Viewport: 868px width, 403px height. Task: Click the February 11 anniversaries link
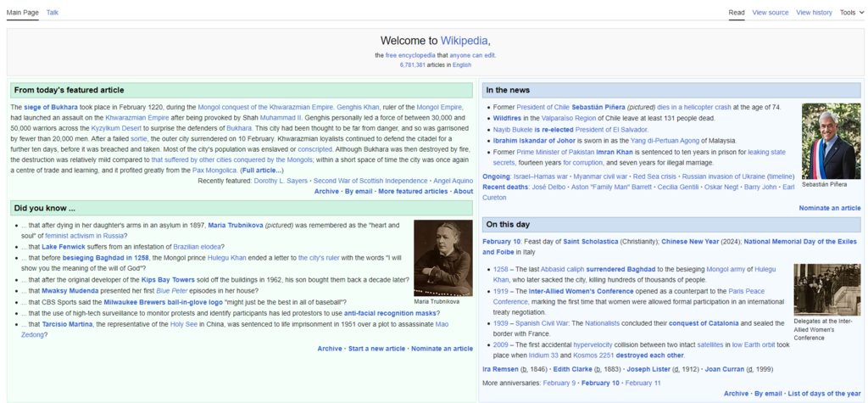tap(644, 383)
